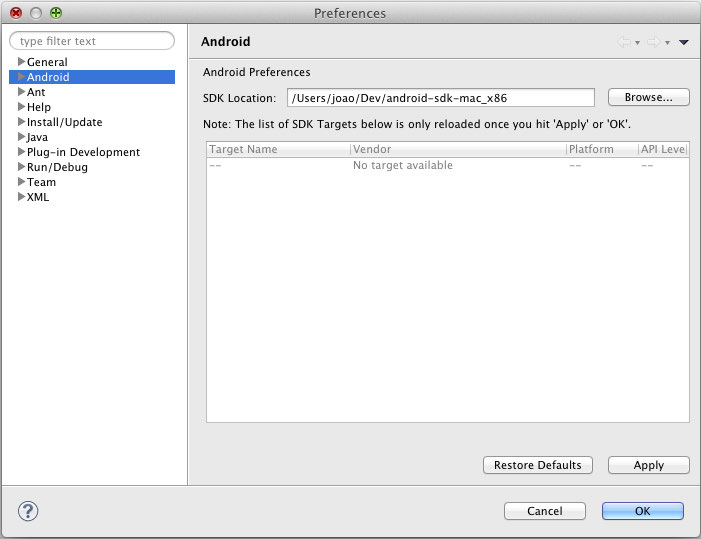Click the Help question mark icon
The height and width of the screenshot is (539, 701).
(27, 511)
